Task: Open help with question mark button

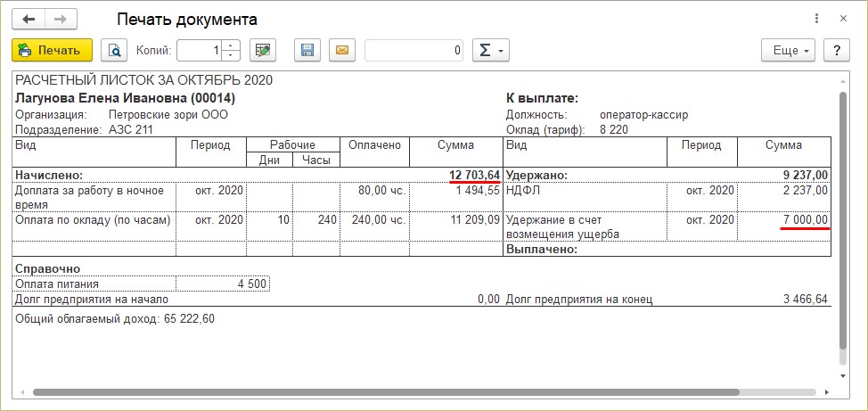Action: (x=836, y=51)
